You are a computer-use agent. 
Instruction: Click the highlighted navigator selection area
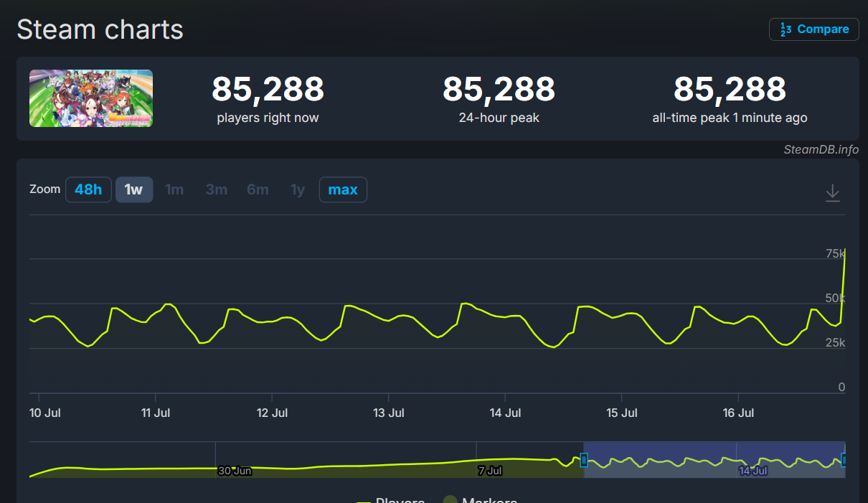(714, 460)
